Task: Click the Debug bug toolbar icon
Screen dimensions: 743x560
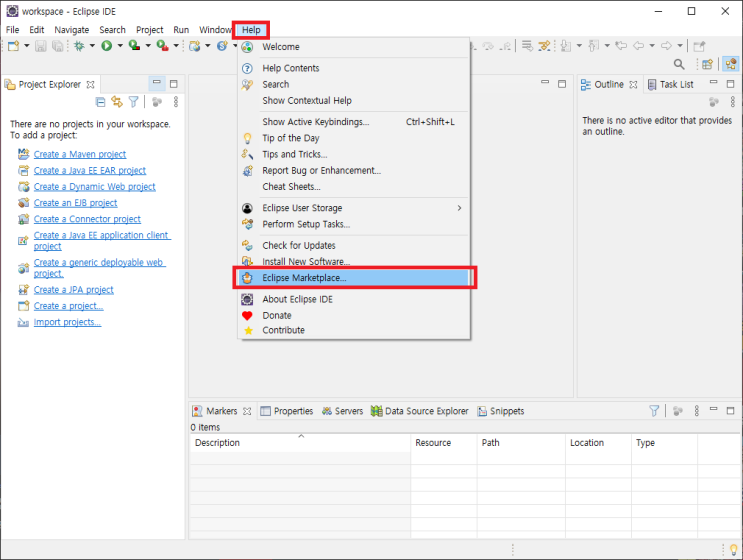Action: (x=79, y=46)
